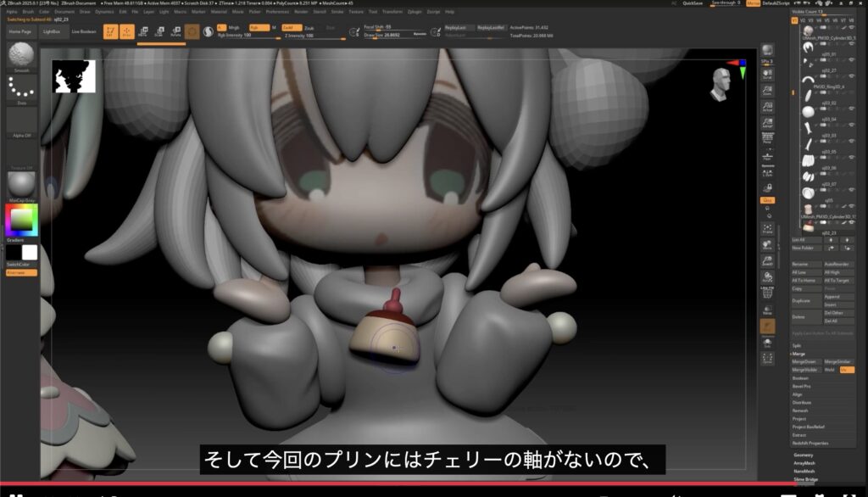868x497 pixels.
Task: Expand the Split section
Action: tap(797, 345)
